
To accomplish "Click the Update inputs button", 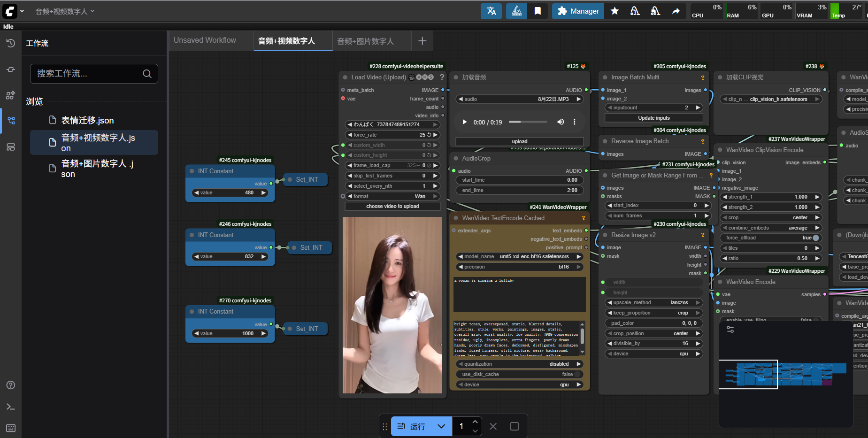I will [653, 118].
